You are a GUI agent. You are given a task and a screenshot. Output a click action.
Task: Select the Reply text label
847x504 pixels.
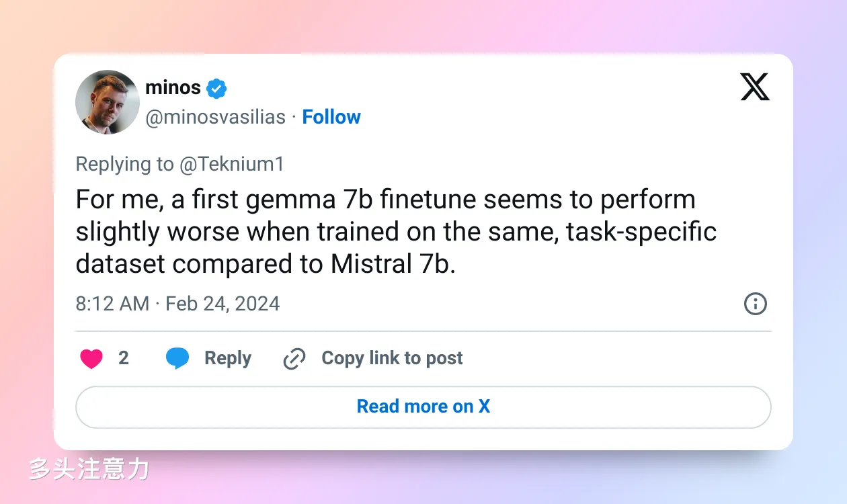(228, 359)
